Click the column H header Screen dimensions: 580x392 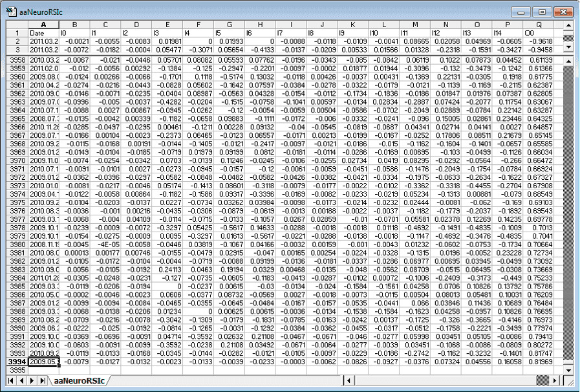pos(261,24)
